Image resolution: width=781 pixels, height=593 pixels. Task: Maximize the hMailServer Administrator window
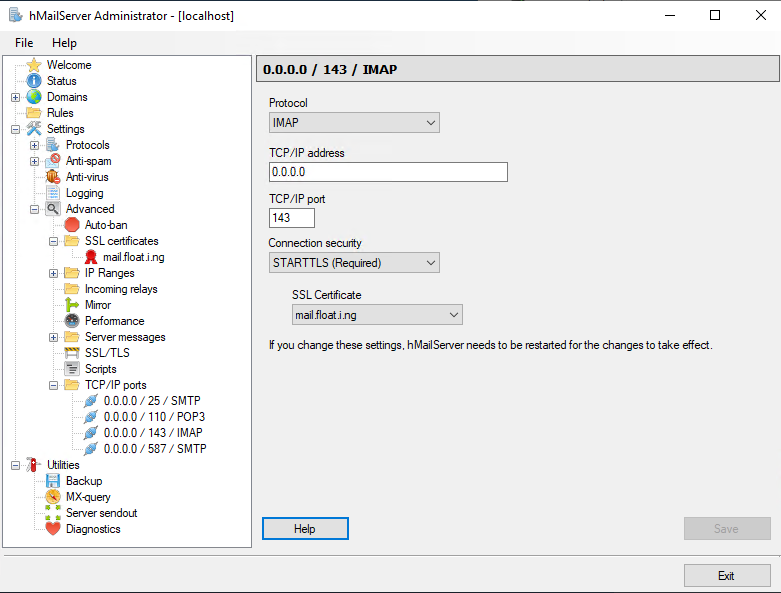[x=715, y=15]
